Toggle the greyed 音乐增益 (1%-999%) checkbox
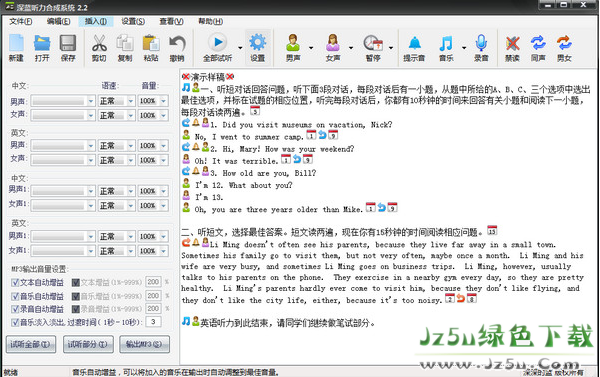 [x=76, y=296]
